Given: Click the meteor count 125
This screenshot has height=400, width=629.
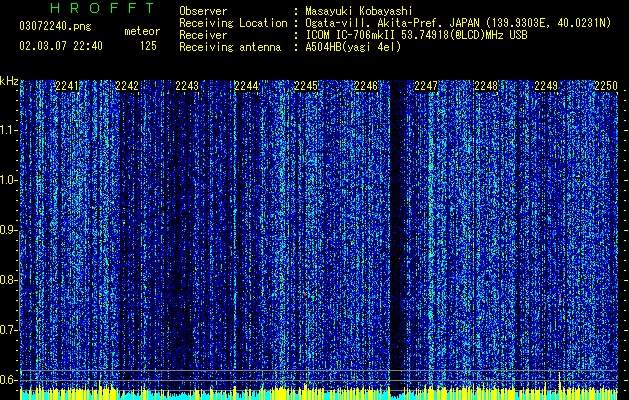Looking at the screenshot, I should point(148,46).
